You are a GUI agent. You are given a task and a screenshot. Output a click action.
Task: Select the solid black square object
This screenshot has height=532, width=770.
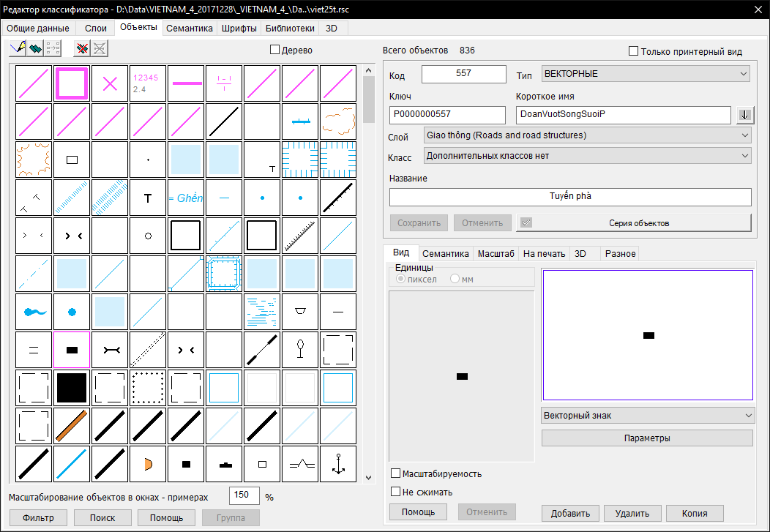coord(72,388)
